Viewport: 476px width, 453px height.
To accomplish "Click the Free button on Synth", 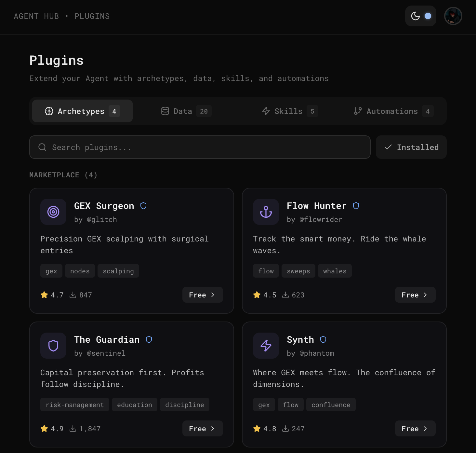I will (415, 429).
